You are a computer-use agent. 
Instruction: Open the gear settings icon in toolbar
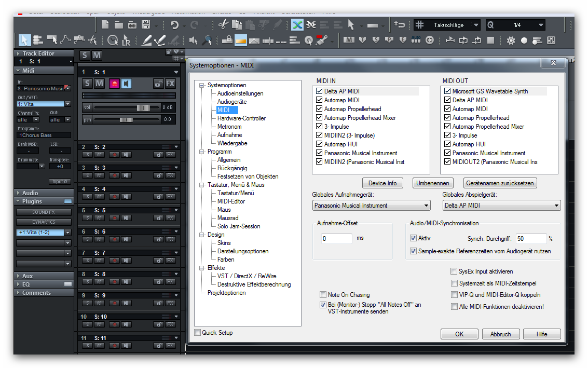(x=511, y=40)
